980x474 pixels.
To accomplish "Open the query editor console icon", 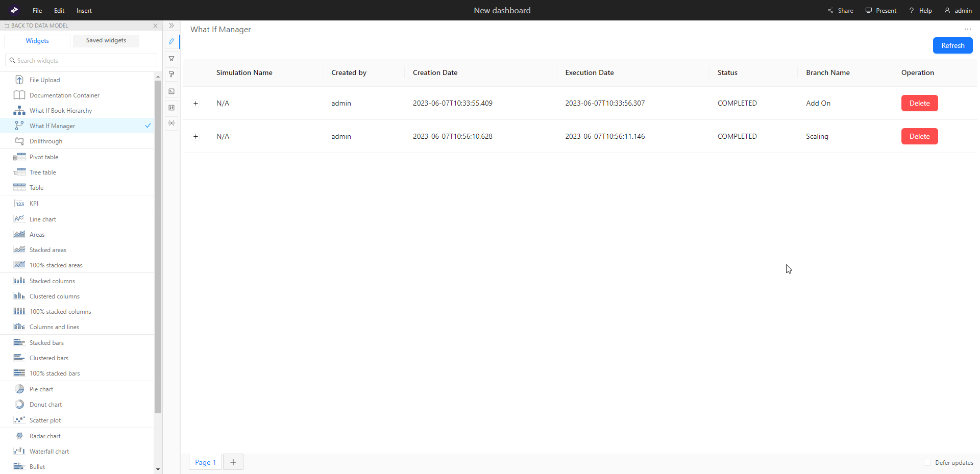I will click(171, 91).
